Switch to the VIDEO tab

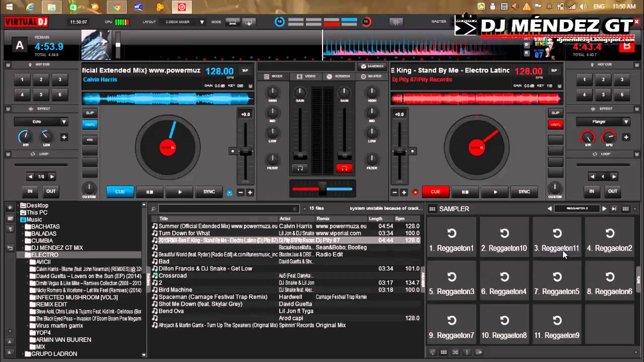(x=306, y=76)
